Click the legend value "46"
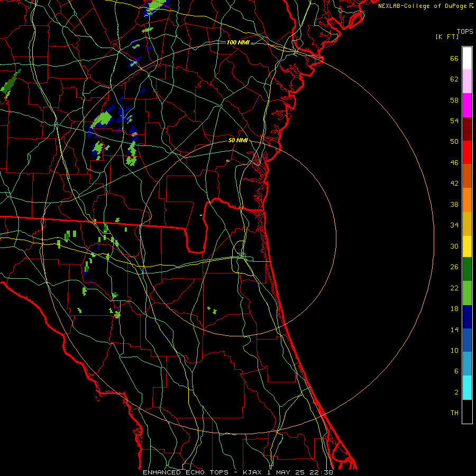 click(454, 162)
